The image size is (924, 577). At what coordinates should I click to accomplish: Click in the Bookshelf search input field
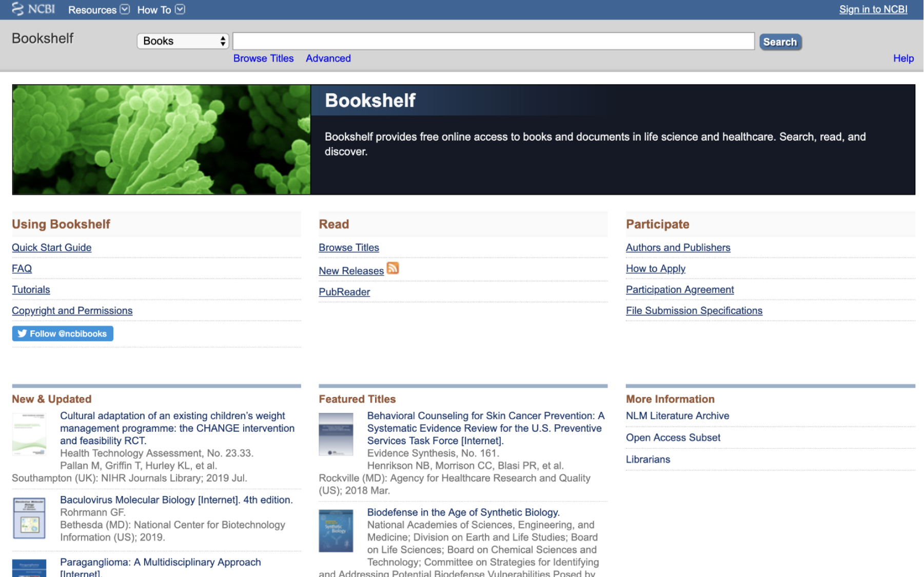[493, 41]
